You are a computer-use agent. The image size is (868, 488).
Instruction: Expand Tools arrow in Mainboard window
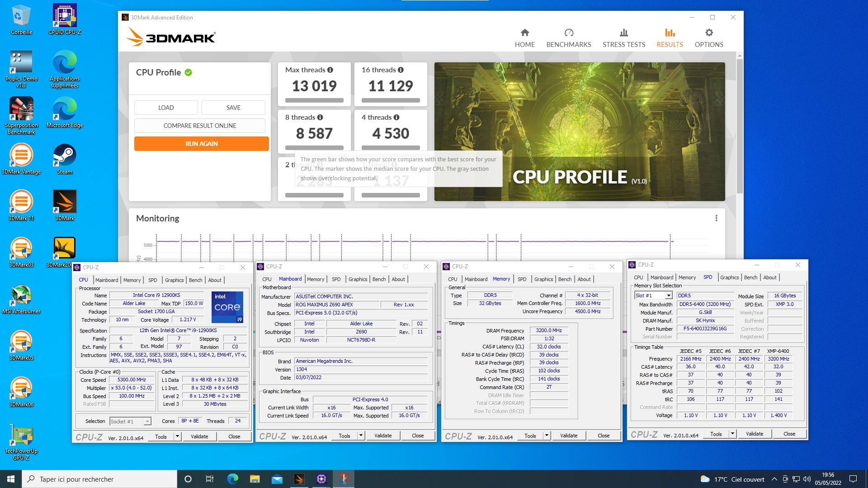(361, 436)
